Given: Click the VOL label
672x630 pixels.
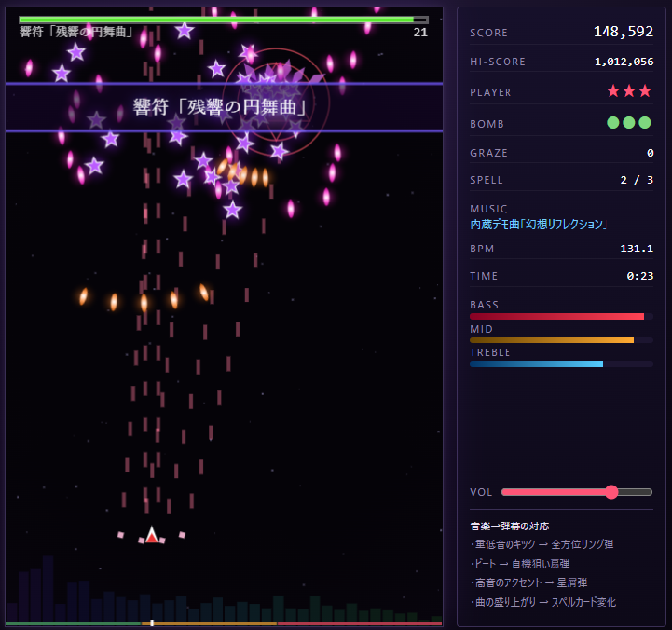Looking at the screenshot, I should (481, 492).
